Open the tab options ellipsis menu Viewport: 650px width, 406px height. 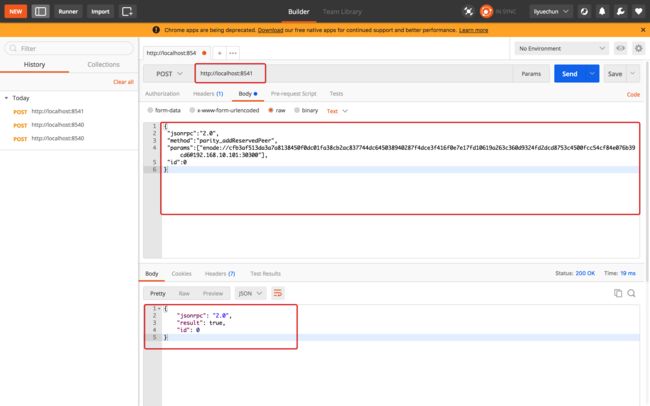[233, 53]
